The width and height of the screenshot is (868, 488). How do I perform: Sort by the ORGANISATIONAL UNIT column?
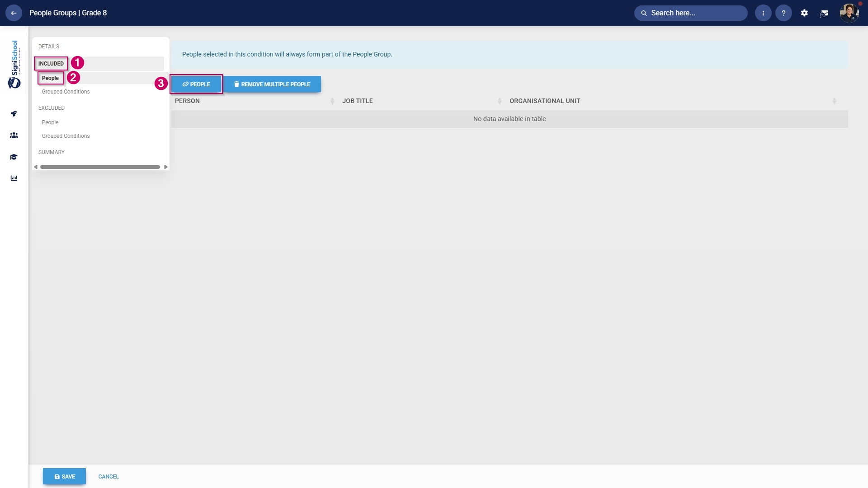coord(673,101)
